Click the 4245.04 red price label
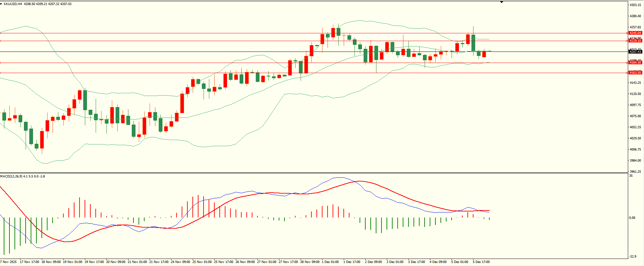644x266 pixels. click(635, 33)
